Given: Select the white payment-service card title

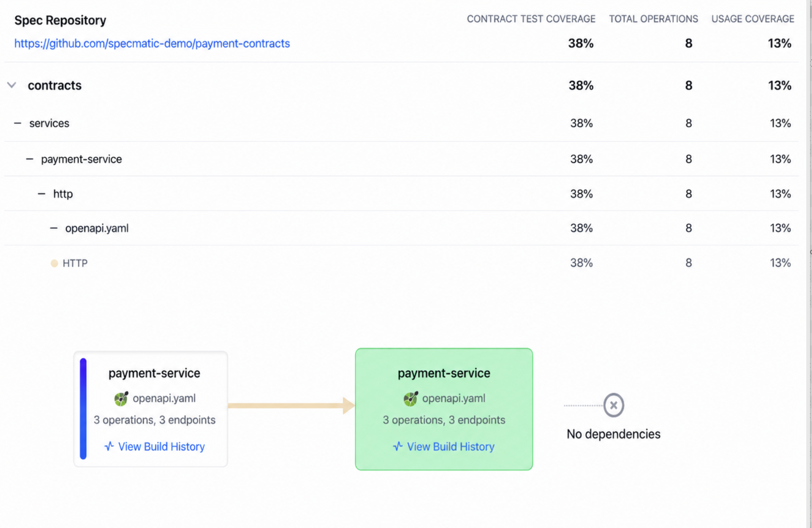Looking at the screenshot, I should (154, 373).
